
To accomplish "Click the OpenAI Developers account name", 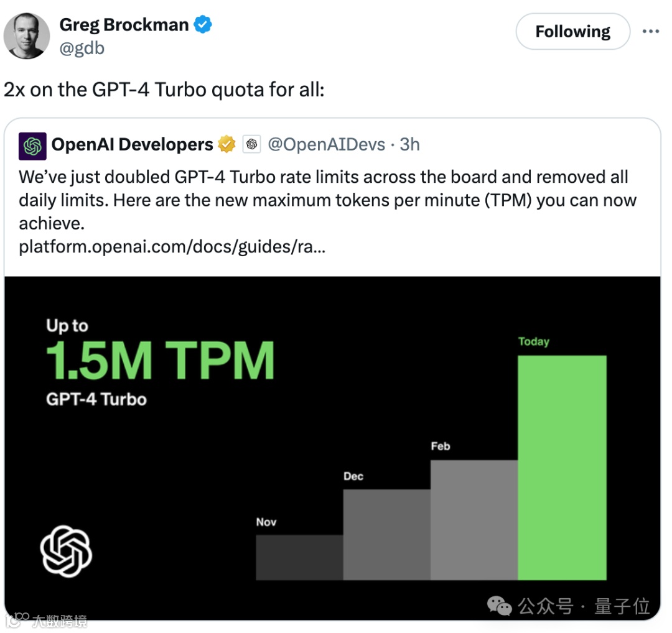I will click(132, 145).
